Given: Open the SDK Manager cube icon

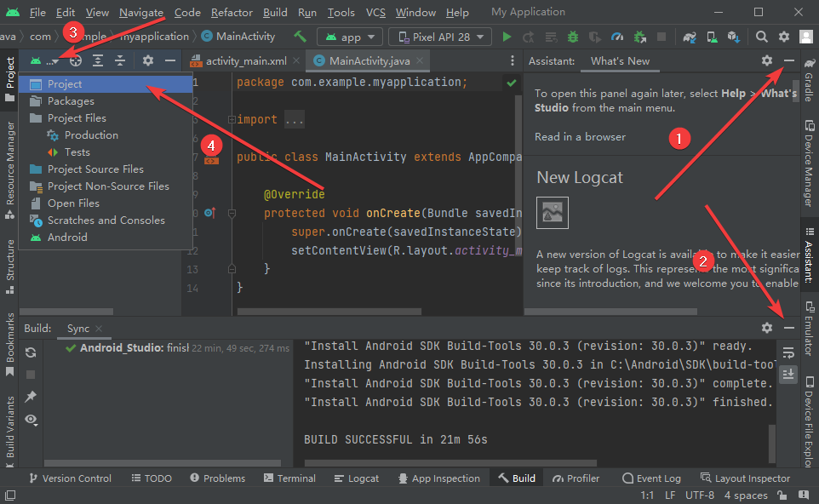Looking at the screenshot, I should (733, 37).
